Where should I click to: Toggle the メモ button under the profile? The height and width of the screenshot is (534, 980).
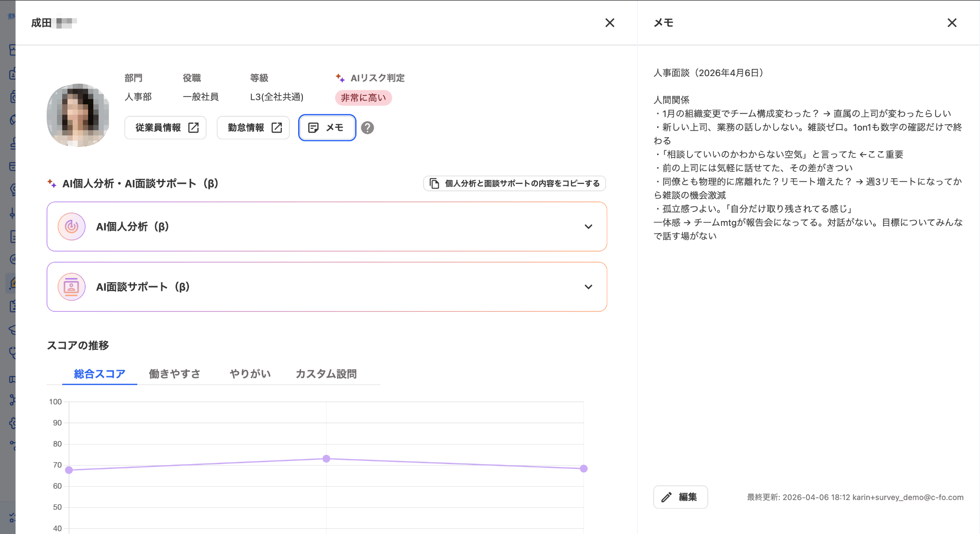327,128
